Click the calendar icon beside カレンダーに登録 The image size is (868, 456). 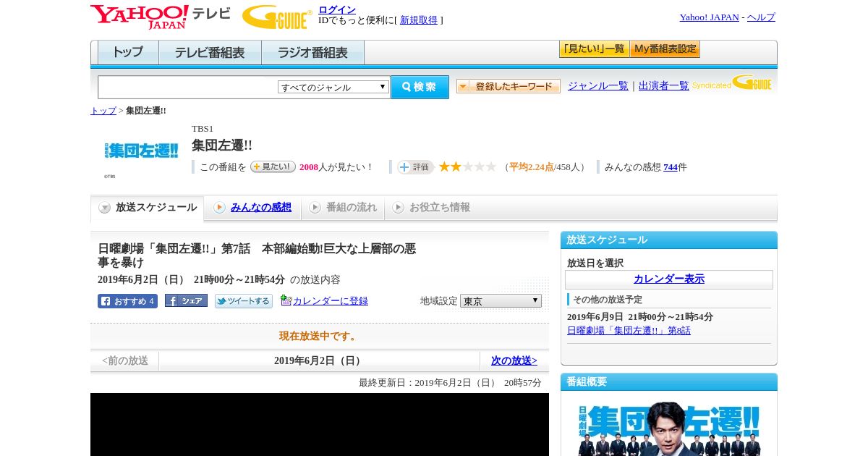click(x=286, y=300)
